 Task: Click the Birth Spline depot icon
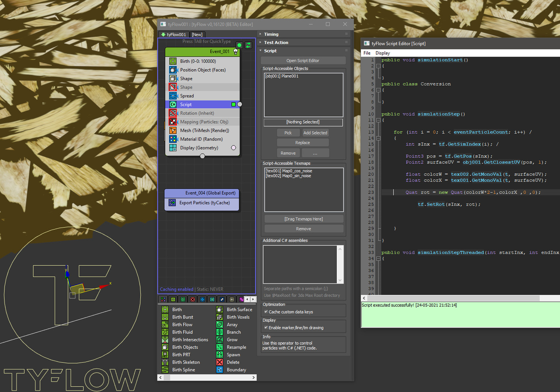(165, 370)
